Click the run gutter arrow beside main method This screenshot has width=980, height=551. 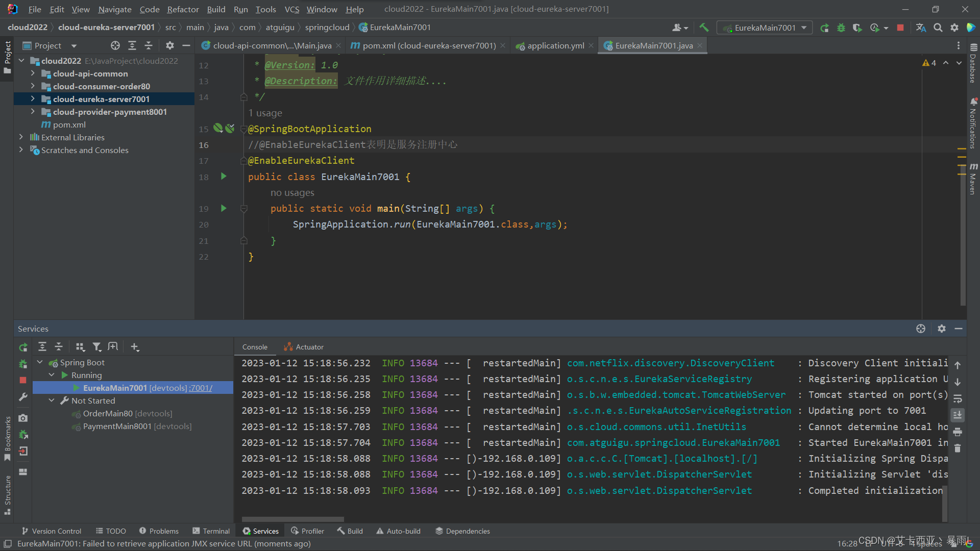pos(224,208)
